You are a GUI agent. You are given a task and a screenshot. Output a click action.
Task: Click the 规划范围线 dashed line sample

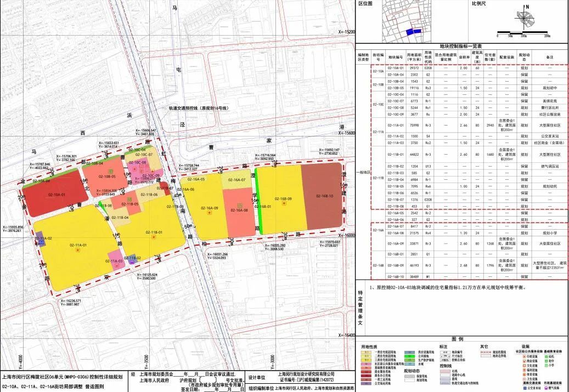pyautogui.click(x=486, y=352)
